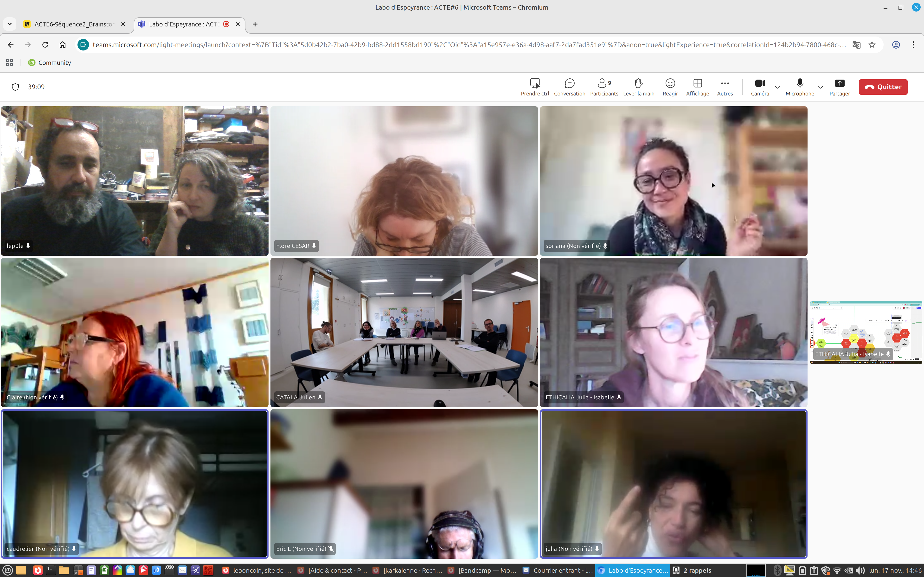Open the browser tab search dropdown
The image size is (924, 577).
[10, 24]
